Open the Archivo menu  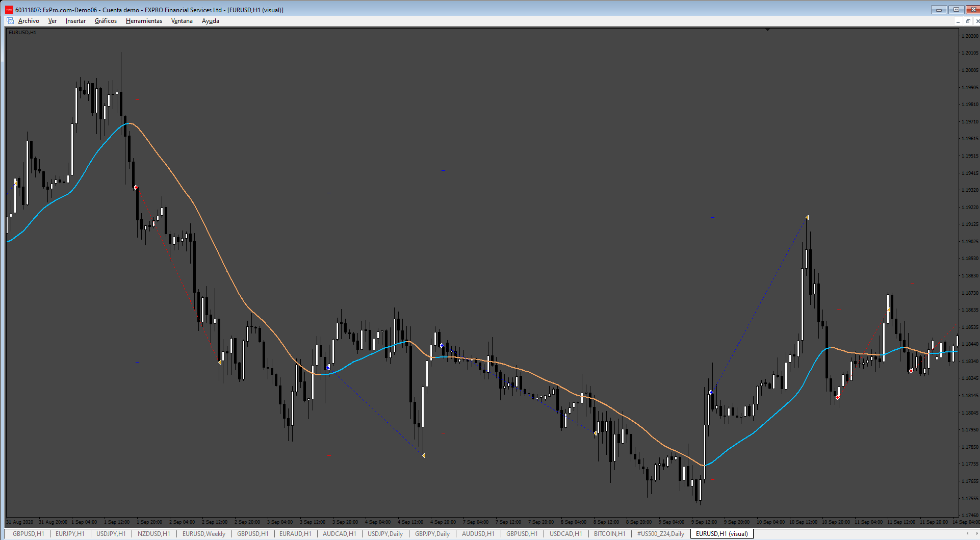click(29, 21)
